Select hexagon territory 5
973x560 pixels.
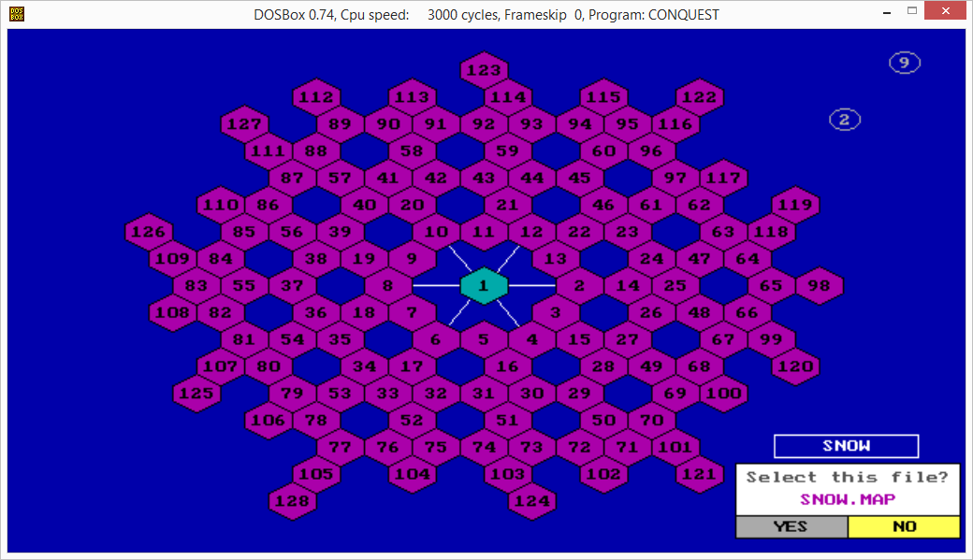coord(484,340)
